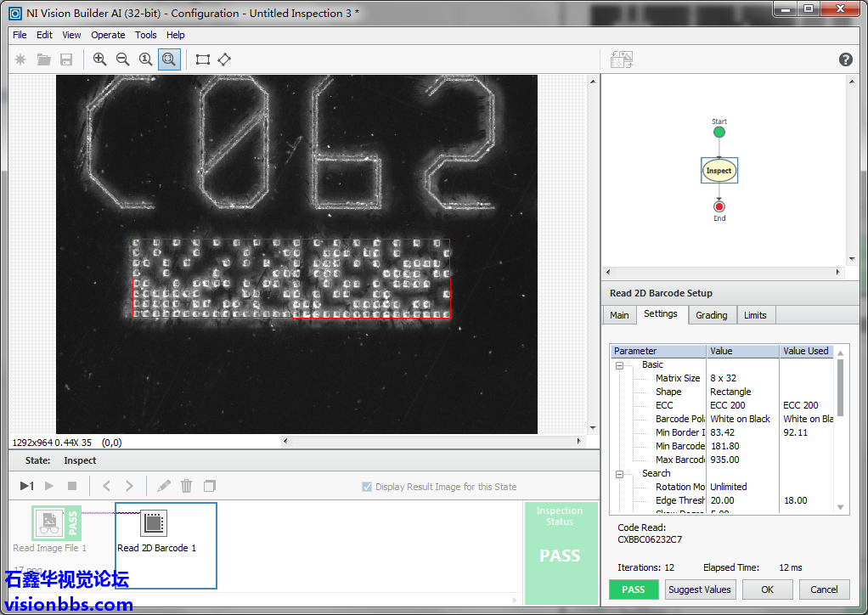Click the Inspection Status PASS panel
Viewport: 868px width, 615px height.
click(x=561, y=552)
